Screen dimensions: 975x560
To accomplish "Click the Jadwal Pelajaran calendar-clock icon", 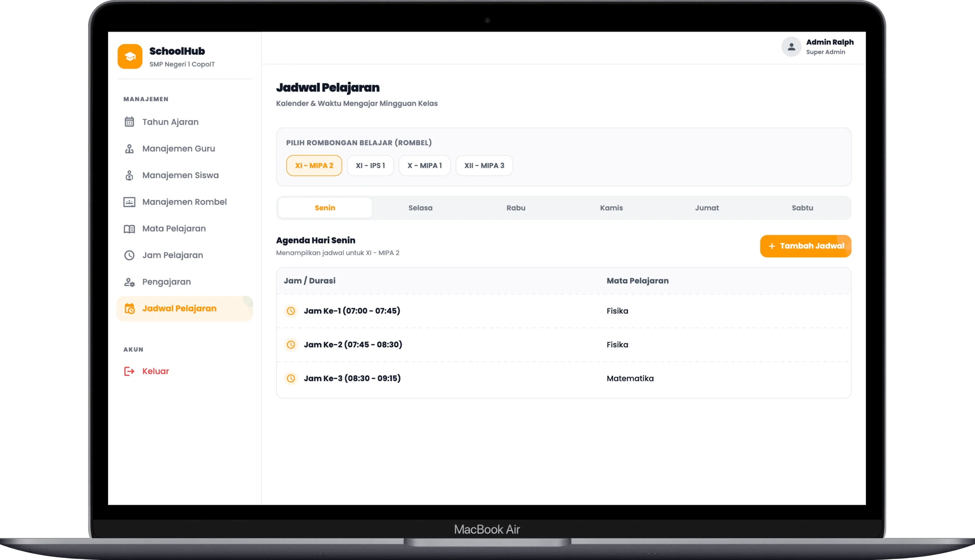I will click(x=130, y=308).
